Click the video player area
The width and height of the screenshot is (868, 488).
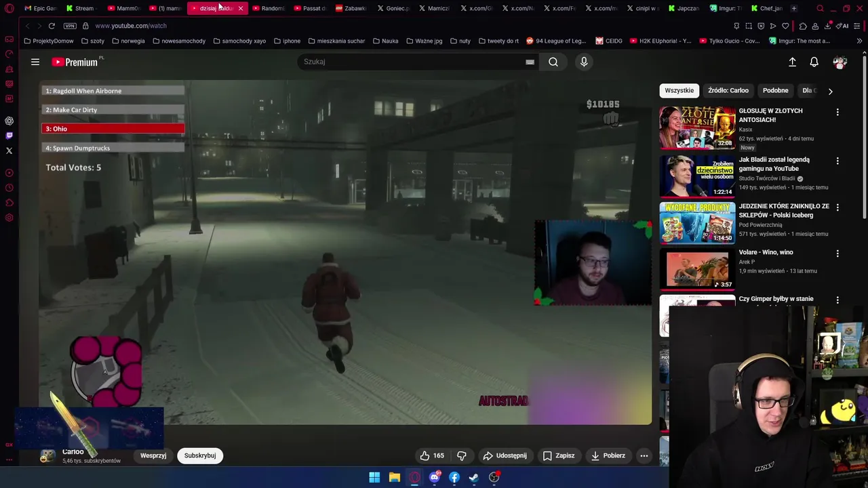(345, 252)
